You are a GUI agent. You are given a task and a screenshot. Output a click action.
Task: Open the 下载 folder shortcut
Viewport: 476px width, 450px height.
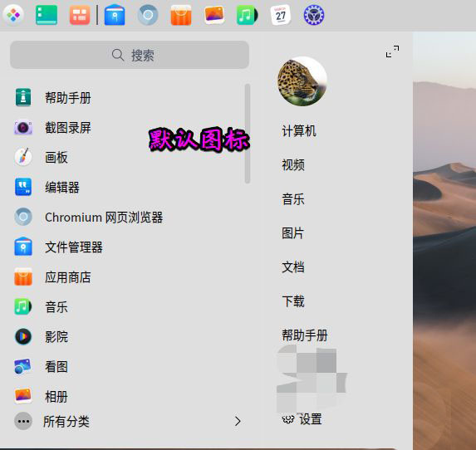(x=293, y=301)
